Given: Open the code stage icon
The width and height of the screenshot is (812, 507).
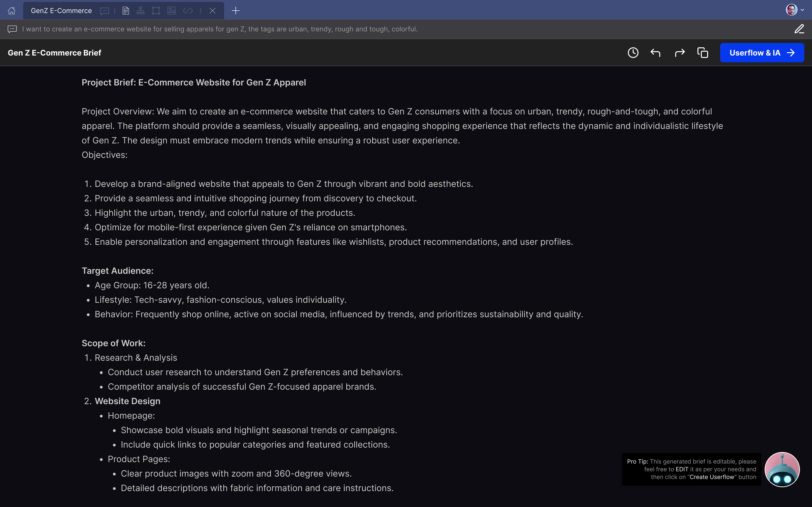Looking at the screenshot, I should pos(188,11).
